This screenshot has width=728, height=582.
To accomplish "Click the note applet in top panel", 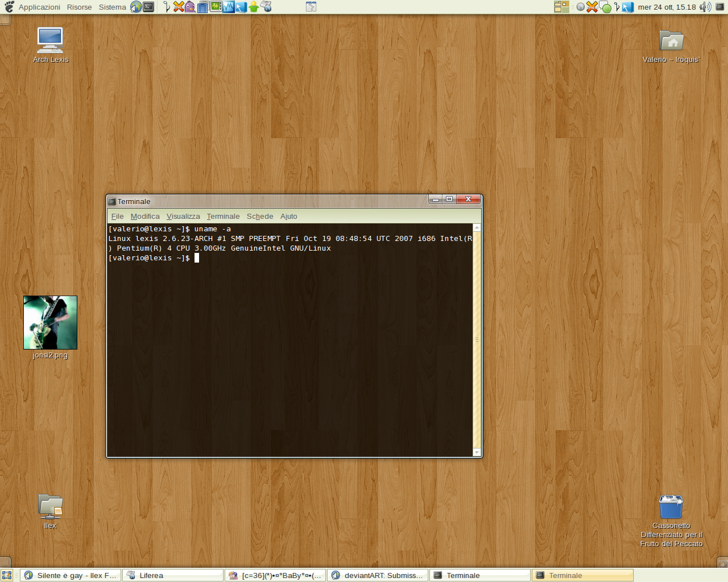I will [x=311, y=7].
